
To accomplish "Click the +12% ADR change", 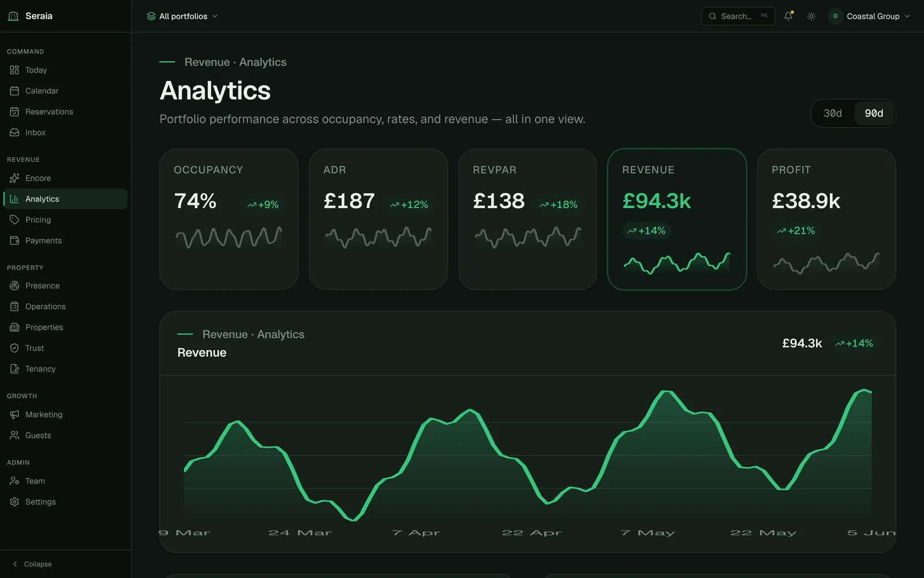I will point(409,205).
